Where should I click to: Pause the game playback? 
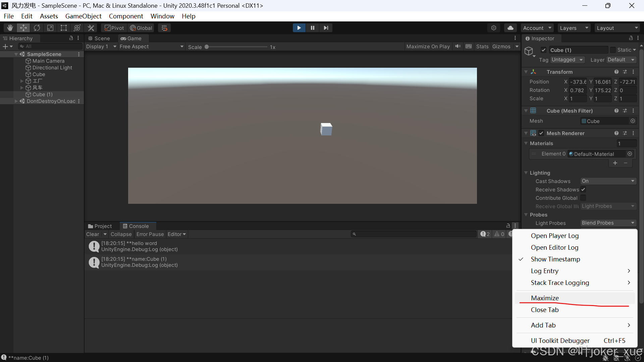312,28
